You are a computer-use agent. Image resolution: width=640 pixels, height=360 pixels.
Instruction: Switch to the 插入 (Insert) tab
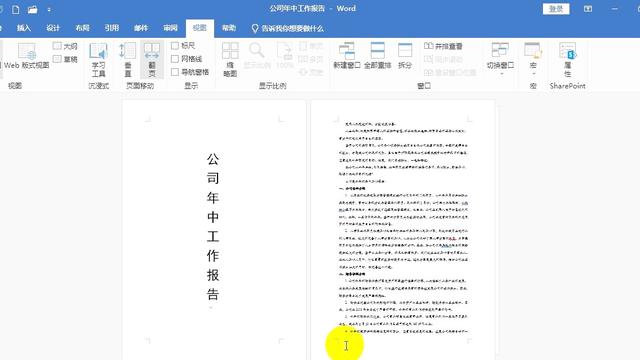(24, 28)
